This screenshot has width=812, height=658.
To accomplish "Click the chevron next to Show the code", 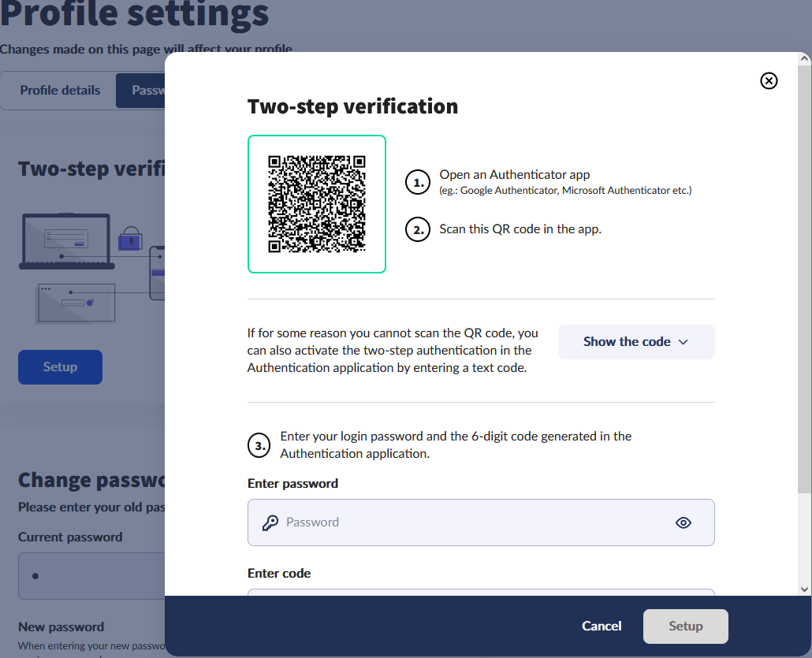I will 683,342.
